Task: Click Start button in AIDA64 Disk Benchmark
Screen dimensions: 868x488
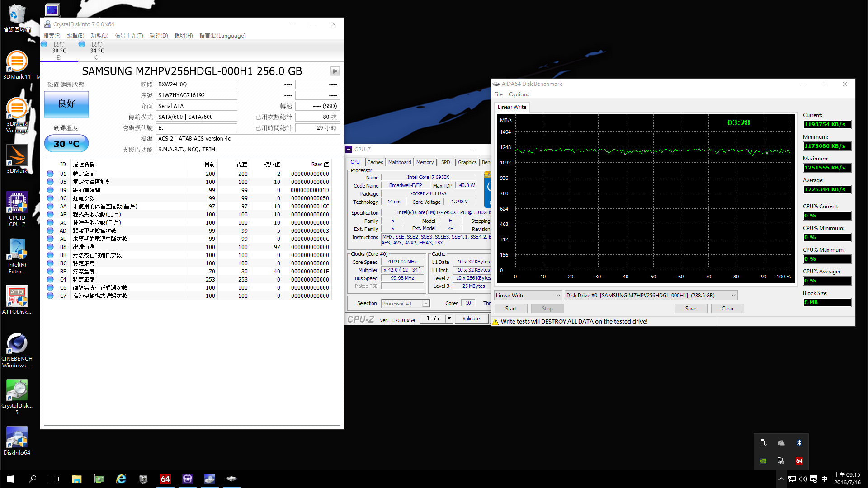Action: [511, 309]
